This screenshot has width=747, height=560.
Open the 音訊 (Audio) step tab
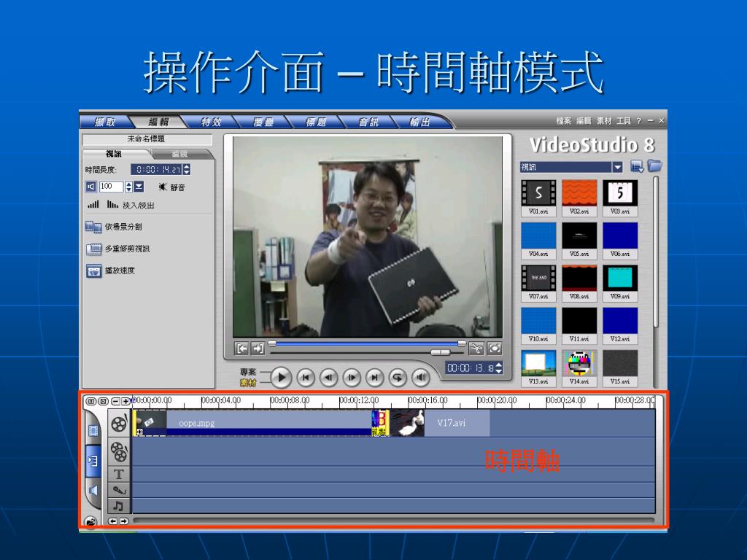pyautogui.click(x=368, y=122)
